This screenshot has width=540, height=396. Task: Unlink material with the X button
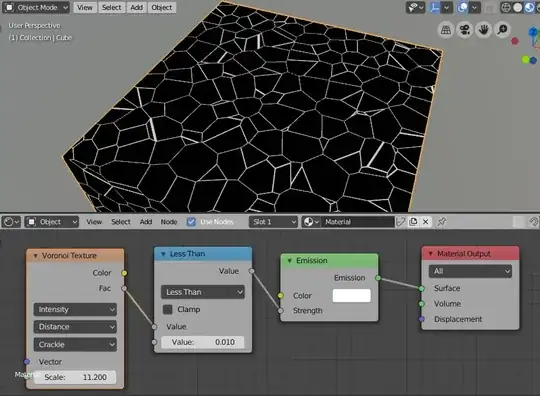point(426,222)
